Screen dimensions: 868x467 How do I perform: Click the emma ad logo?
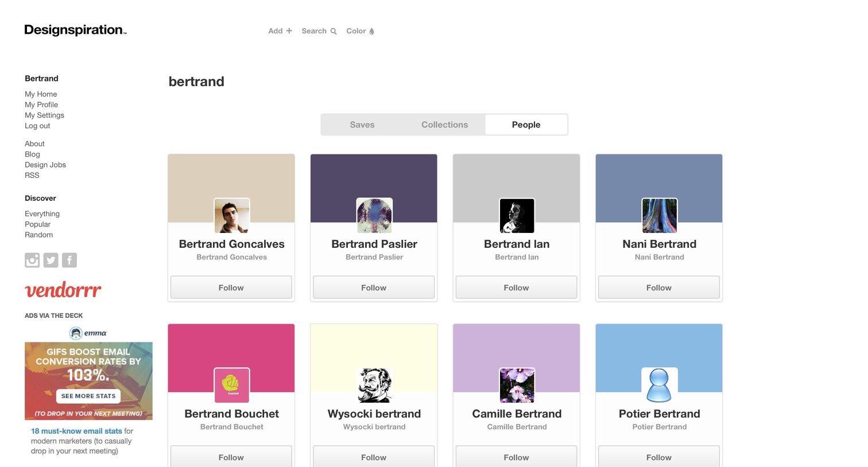(x=88, y=333)
